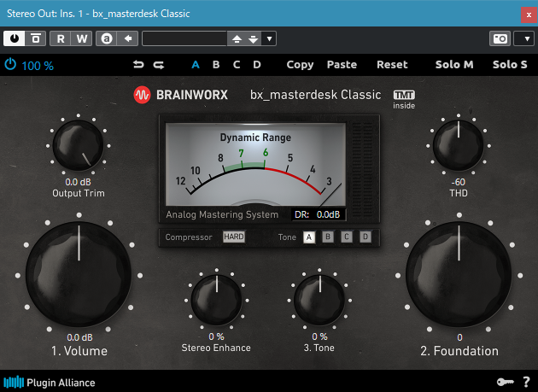
Task: Click the Stereo Enhance knob
Action: point(217,300)
